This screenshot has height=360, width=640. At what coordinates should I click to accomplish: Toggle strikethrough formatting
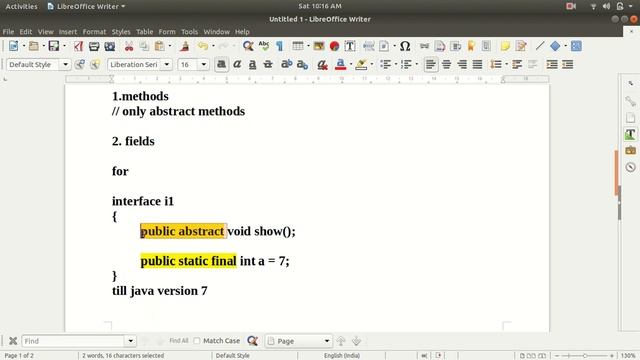click(268, 64)
